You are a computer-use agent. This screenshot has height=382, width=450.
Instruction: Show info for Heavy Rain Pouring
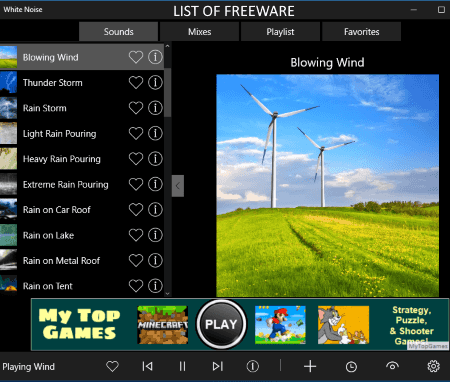(155, 159)
